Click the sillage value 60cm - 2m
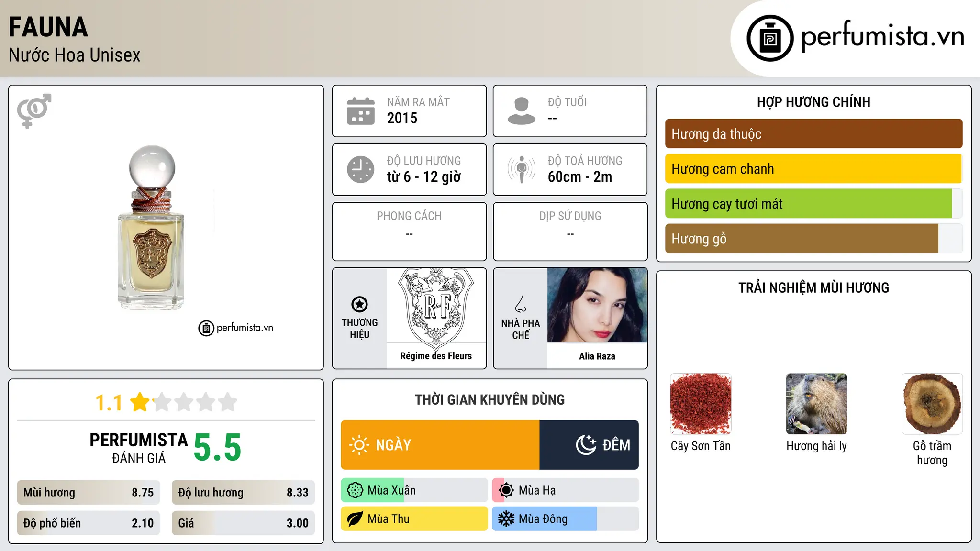The image size is (980, 551). coord(580,177)
